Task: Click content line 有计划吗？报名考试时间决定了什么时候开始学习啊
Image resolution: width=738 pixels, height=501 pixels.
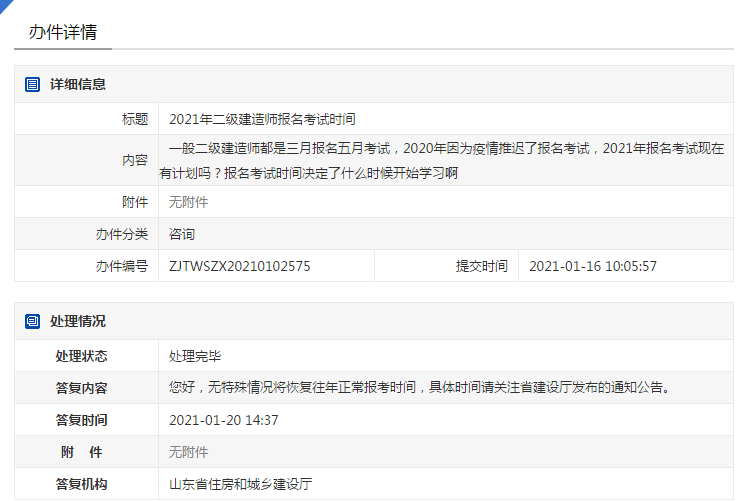Action: (x=309, y=173)
